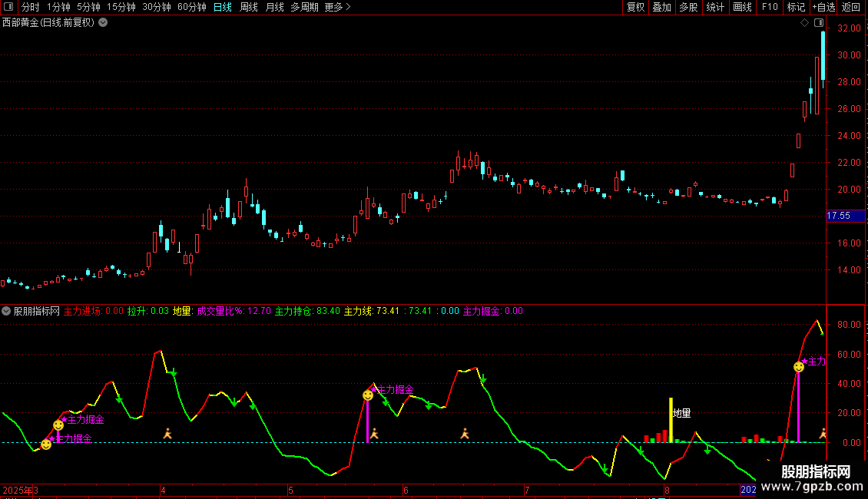Click the 成交量比%: 12.70 value
The image size is (868, 499).
[234, 311]
